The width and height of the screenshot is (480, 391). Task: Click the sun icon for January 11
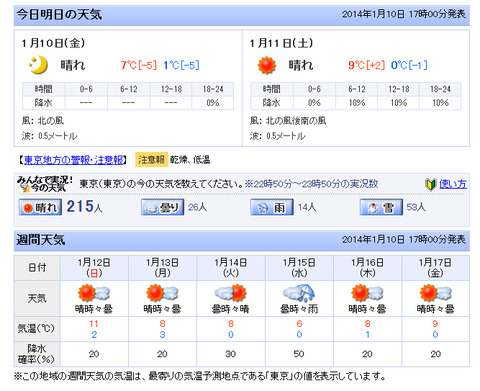pos(267,65)
